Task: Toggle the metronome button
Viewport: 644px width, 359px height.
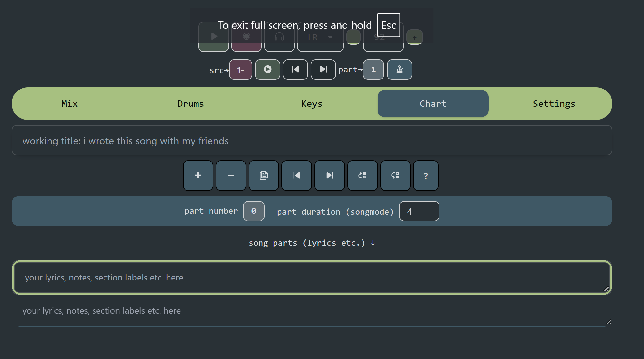Action: pos(399,69)
